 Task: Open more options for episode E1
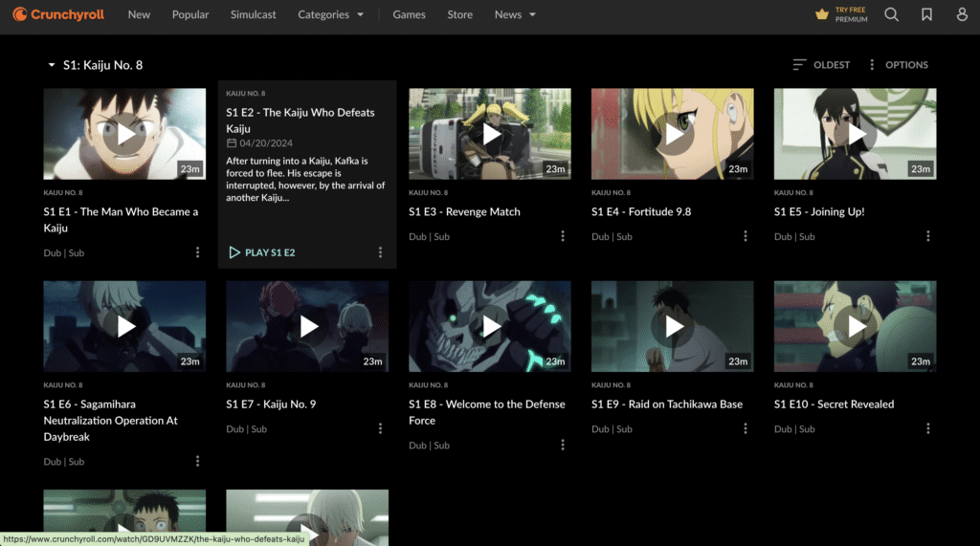pyautogui.click(x=197, y=252)
